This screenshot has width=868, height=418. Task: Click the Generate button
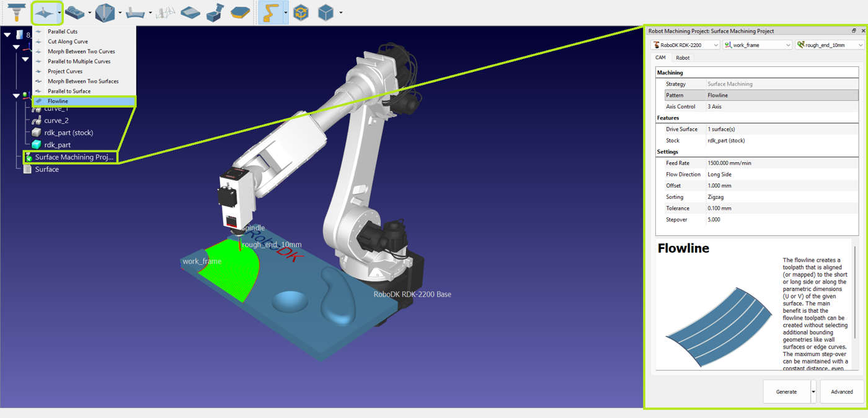pyautogui.click(x=786, y=392)
